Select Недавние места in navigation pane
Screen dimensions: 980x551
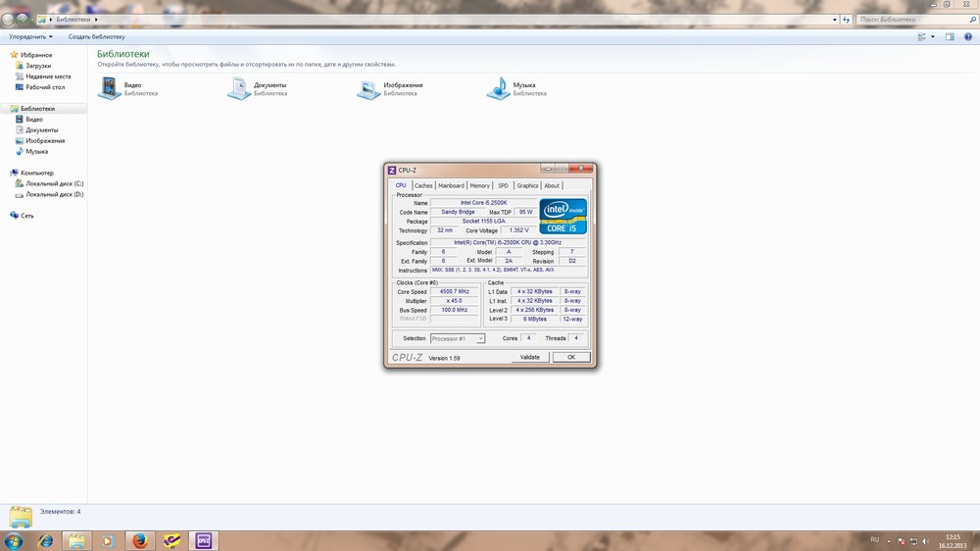(x=47, y=76)
